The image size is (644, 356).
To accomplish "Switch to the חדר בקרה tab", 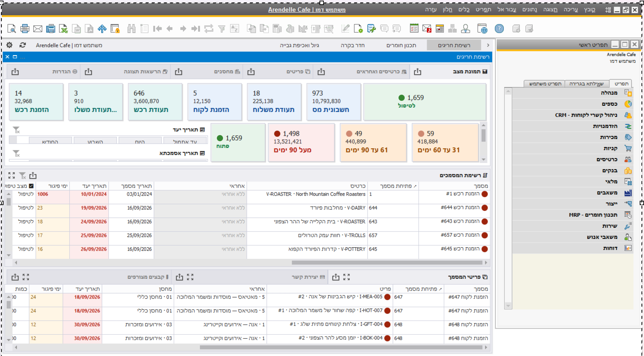I will pos(352,45).
